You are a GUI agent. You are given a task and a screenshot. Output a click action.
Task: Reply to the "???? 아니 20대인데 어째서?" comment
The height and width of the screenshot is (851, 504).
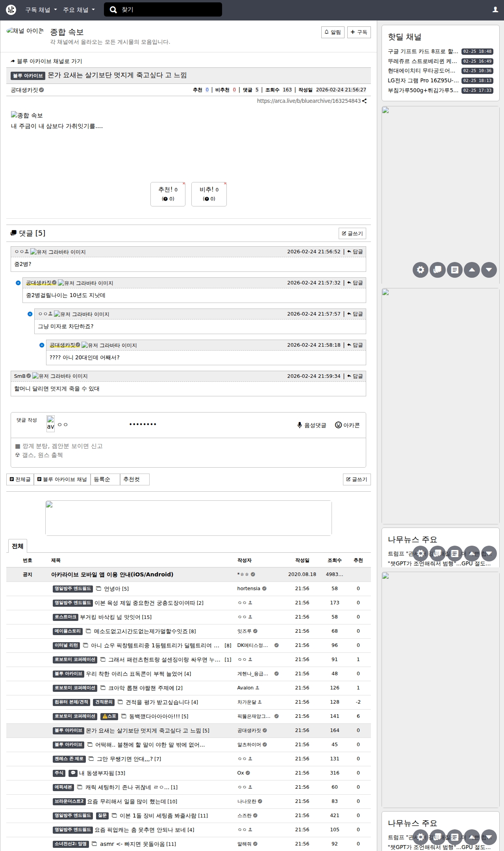355,345
